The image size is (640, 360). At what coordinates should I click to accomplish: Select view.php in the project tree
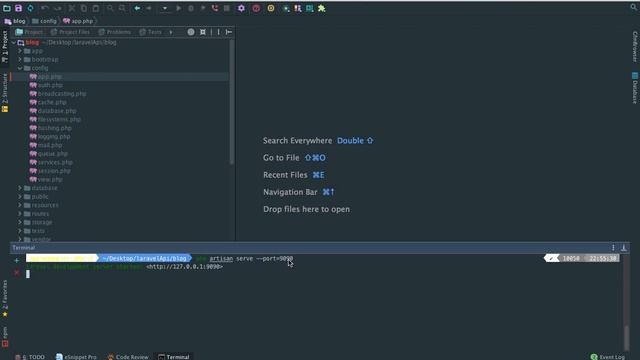point(46,180)
